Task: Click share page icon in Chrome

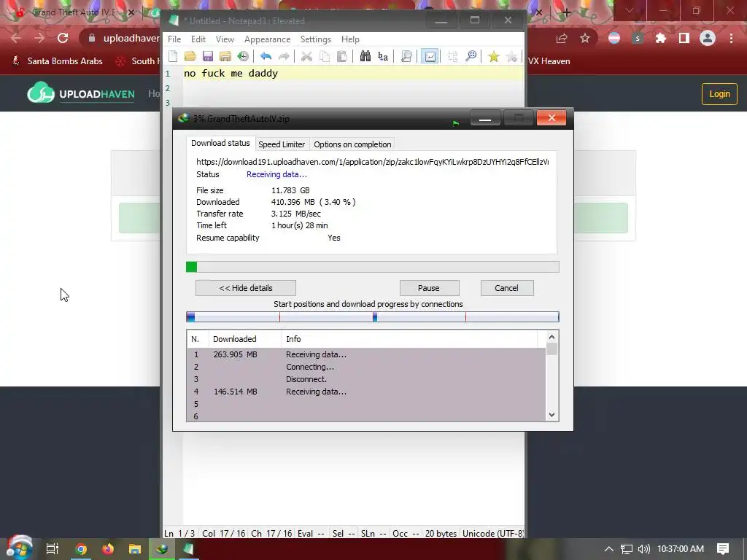Action: point(562,38)
